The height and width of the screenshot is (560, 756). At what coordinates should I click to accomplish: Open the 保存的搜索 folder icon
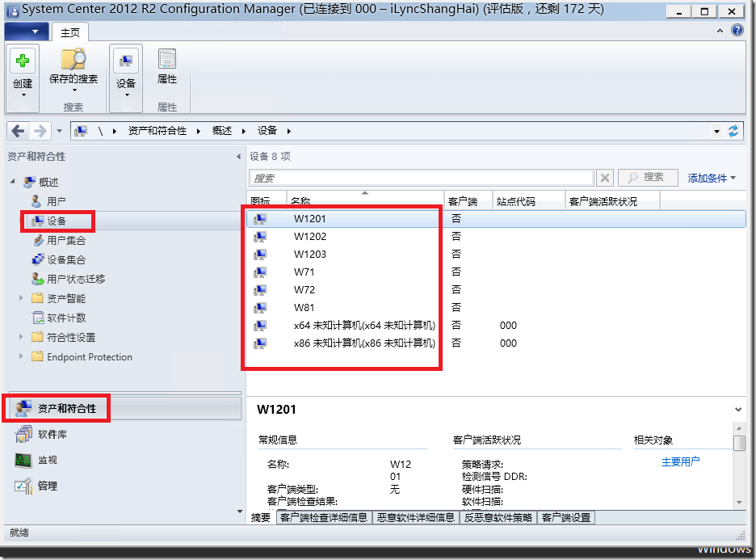point(73,59)
